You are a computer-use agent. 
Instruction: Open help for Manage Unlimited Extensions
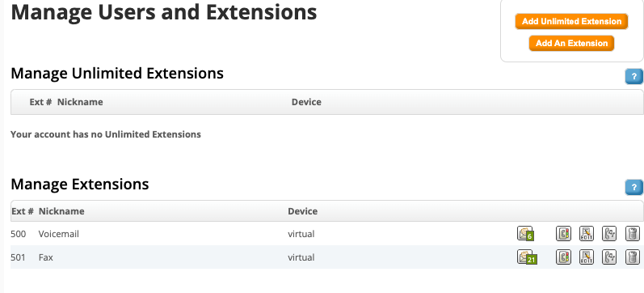point(634,77)
